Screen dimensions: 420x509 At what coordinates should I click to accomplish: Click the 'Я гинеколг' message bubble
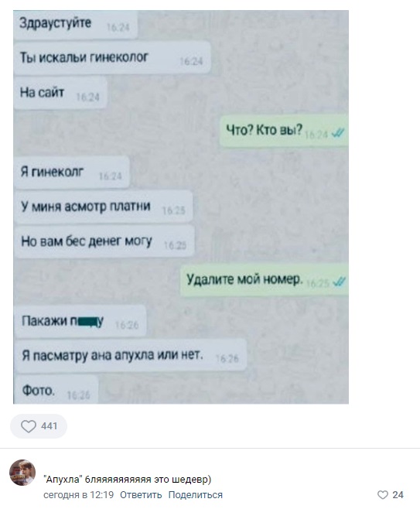pyautogui.click(x=71, y=173)
